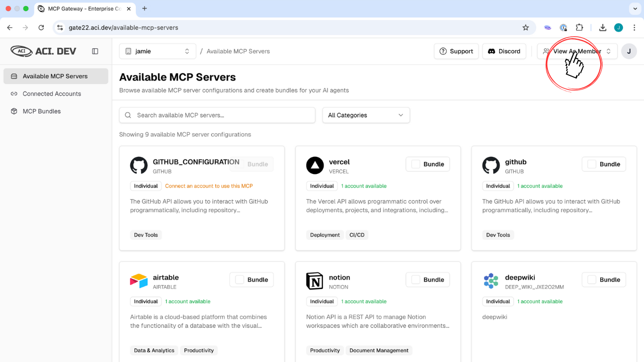Click the MCP Bundles cube icon
The image size is (644, 362).
14,112
